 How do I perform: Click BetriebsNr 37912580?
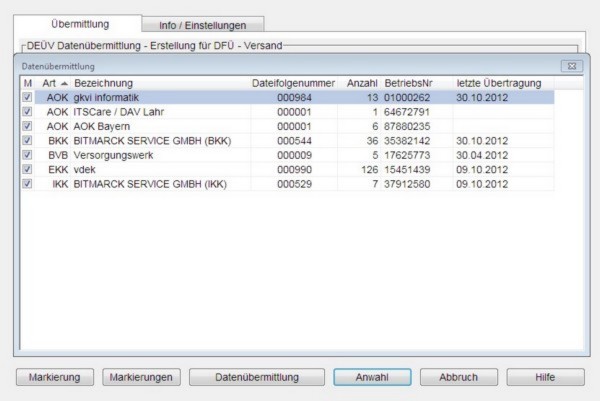click(x=407, y=184)
